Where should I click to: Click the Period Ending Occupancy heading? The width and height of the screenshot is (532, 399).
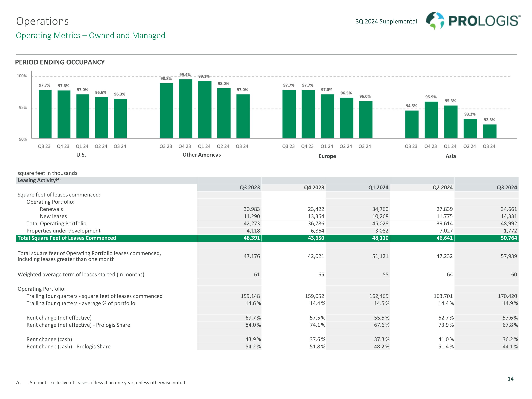point(60,62)
